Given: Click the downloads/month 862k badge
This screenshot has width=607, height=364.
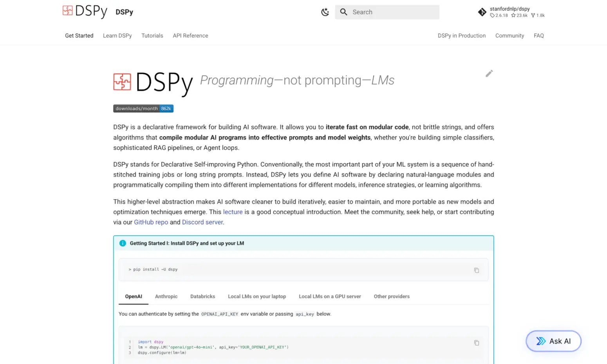Looking at the screenshot, I should pyautogui.click(x=143, y=108).
